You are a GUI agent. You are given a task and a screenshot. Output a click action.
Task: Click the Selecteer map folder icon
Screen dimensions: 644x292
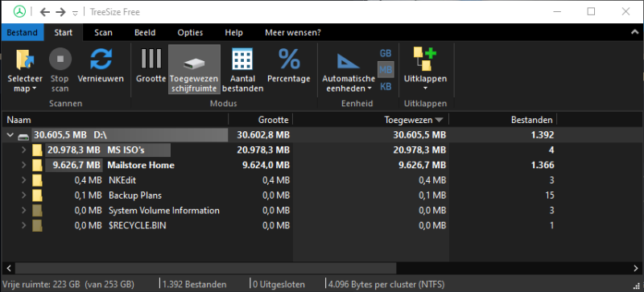coord(25,60)
